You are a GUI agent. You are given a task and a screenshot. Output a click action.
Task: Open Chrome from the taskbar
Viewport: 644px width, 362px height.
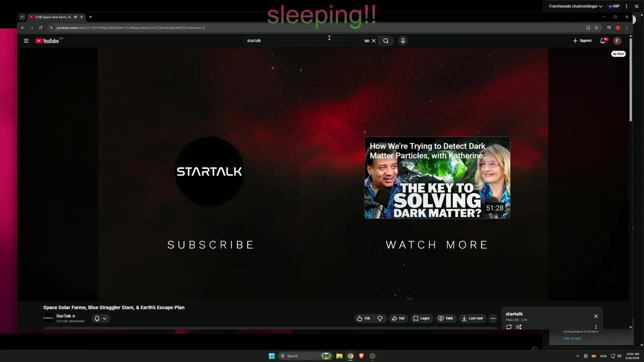pos(350,356)
